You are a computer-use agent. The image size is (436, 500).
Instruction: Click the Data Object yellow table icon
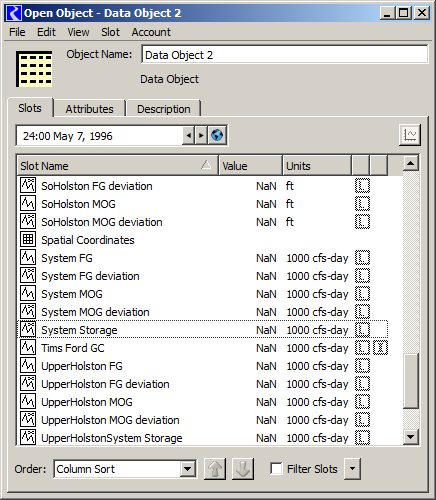pyautogui.click(x=34, y=69)
